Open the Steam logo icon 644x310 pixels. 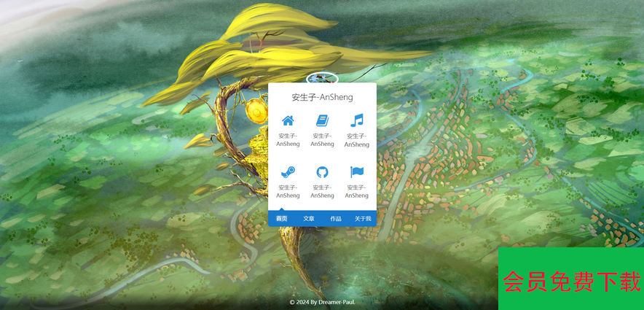288,172
